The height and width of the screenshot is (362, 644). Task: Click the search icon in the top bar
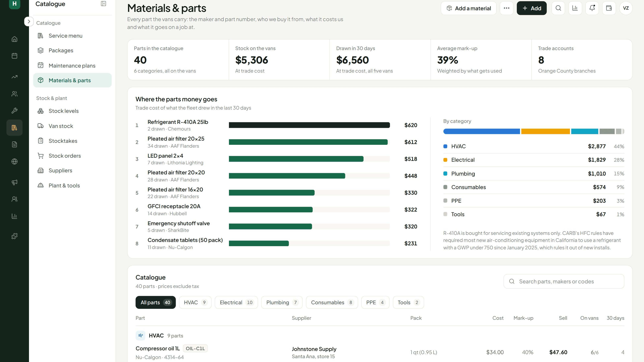[558, 8]
